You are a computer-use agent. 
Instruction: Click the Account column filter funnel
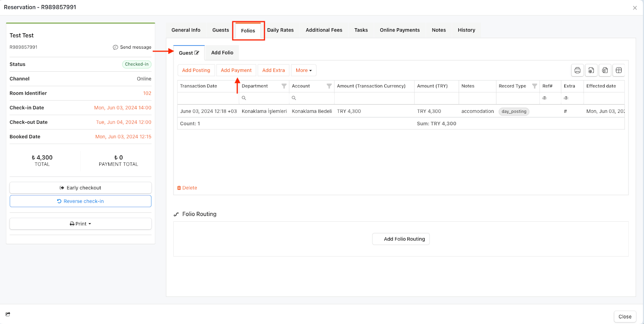pyautogui.click(x=329, y=86)
